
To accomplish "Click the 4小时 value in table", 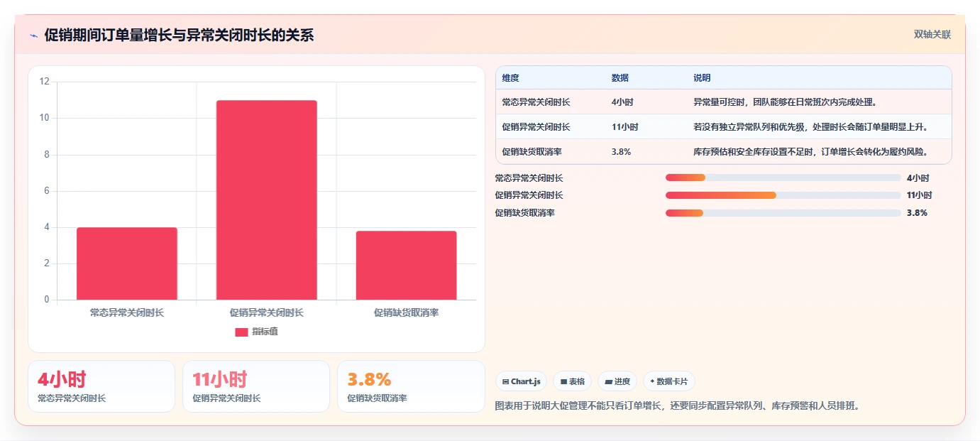I will 622,102.
